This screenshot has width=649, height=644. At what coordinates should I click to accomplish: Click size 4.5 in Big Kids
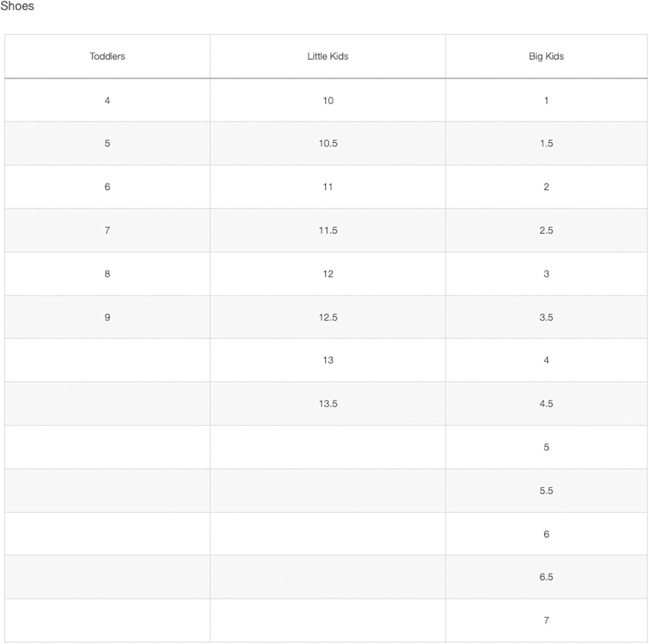click(546, 404)
